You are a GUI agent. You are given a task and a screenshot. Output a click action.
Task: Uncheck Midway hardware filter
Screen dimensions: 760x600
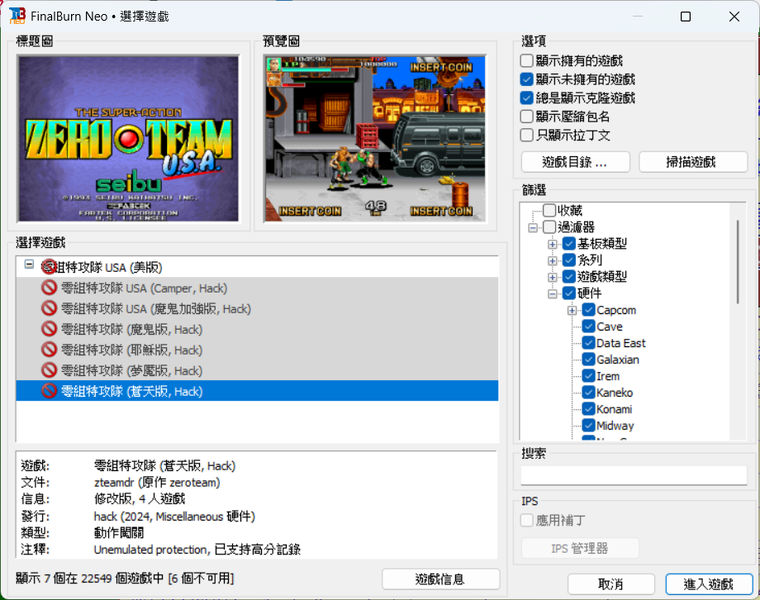[588, 425]
